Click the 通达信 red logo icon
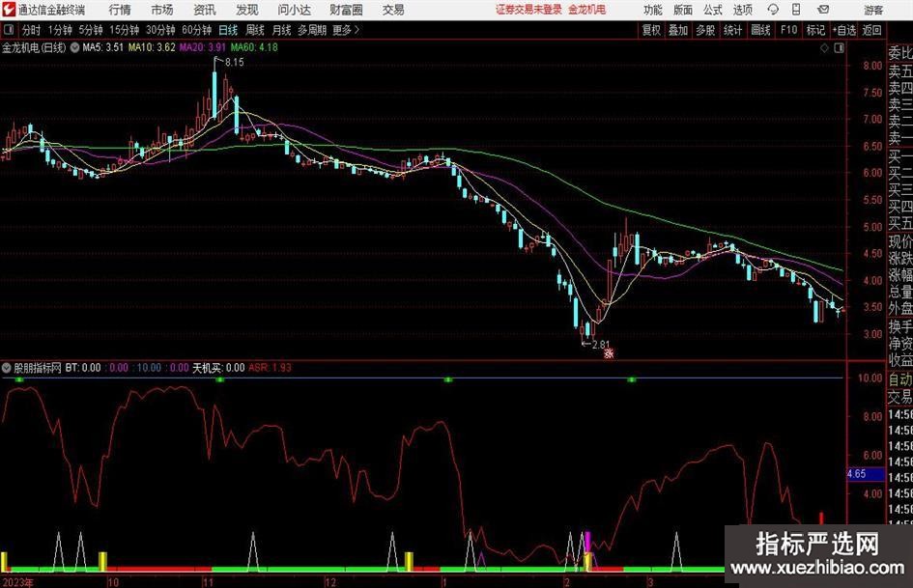 (9, 10)
